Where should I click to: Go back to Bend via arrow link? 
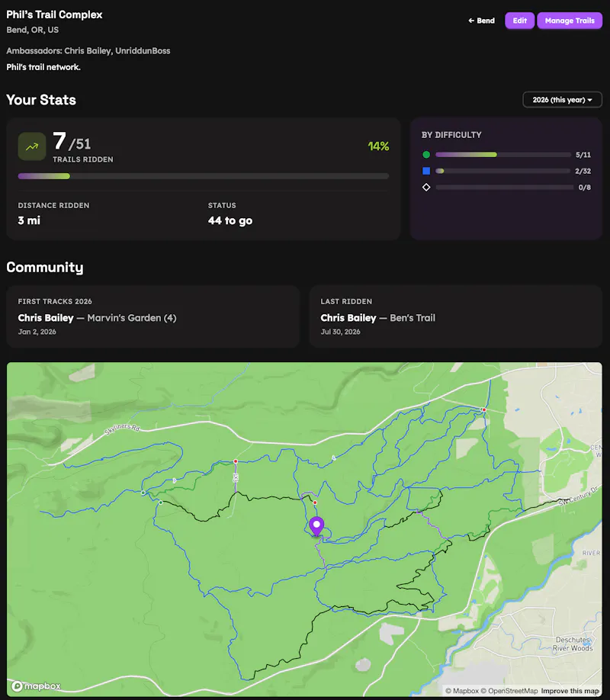point(481,21)
